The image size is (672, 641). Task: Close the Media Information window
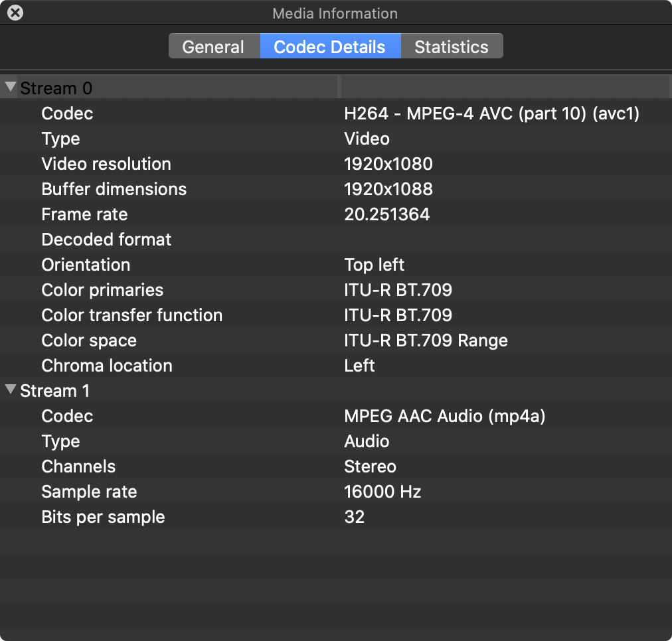[15, 13]
